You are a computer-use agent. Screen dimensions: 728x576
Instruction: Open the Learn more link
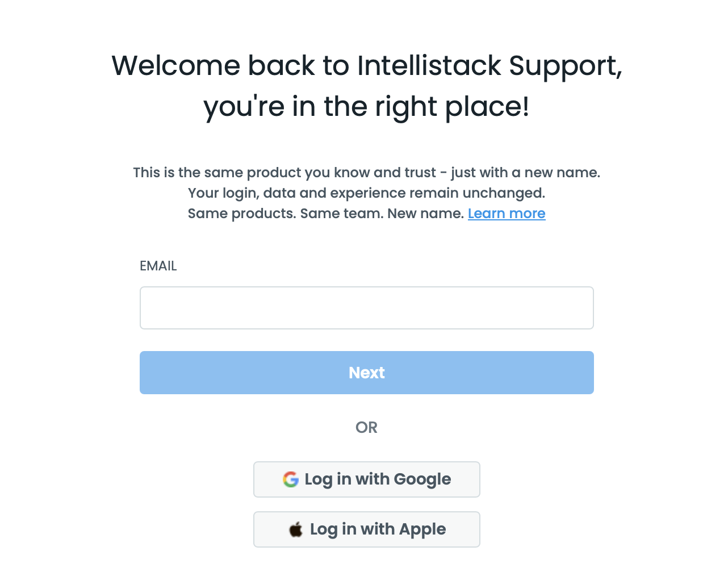(507, 214)
